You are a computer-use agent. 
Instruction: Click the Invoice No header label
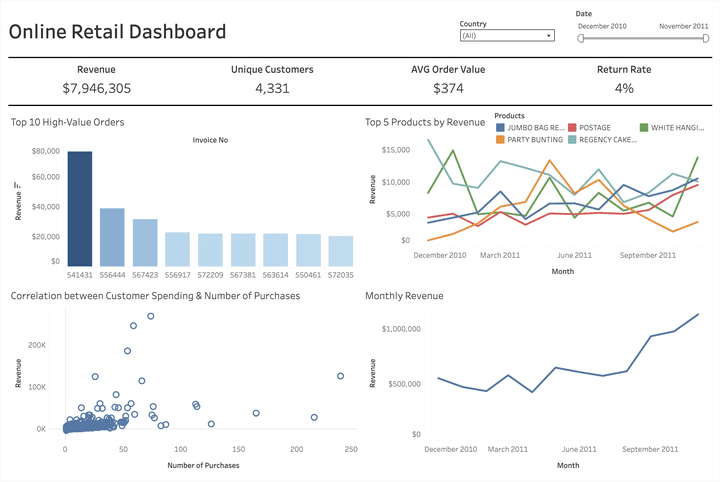tap(210, 140)
